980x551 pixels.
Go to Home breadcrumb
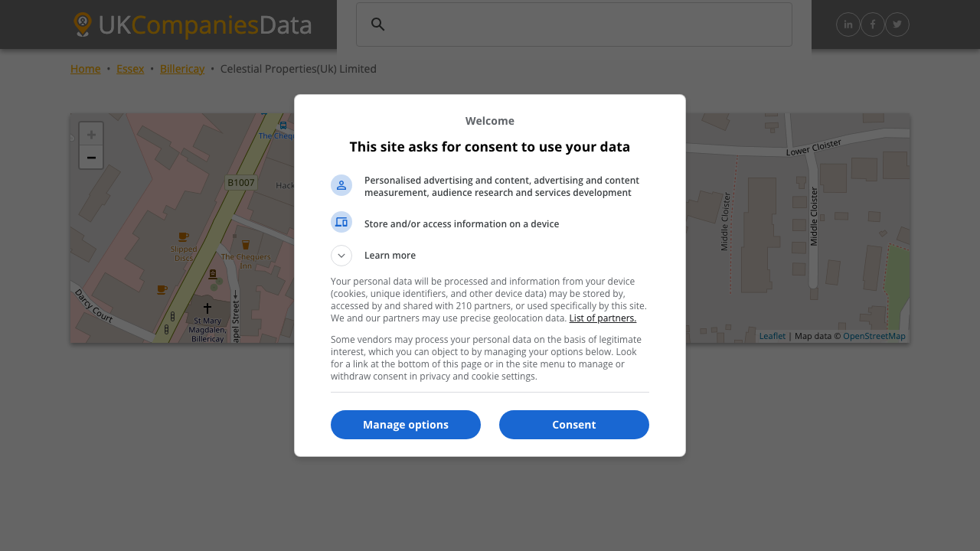(x=86, y=69)
